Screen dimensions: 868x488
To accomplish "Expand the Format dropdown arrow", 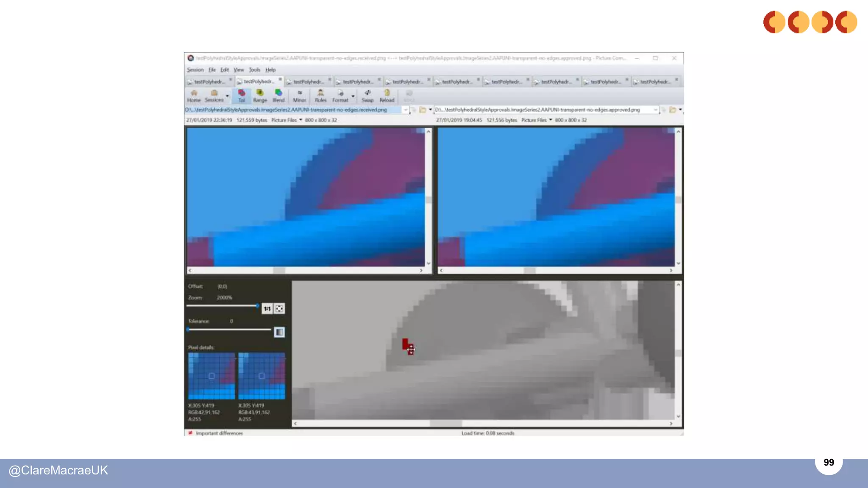I will click(x=353, y=96).
